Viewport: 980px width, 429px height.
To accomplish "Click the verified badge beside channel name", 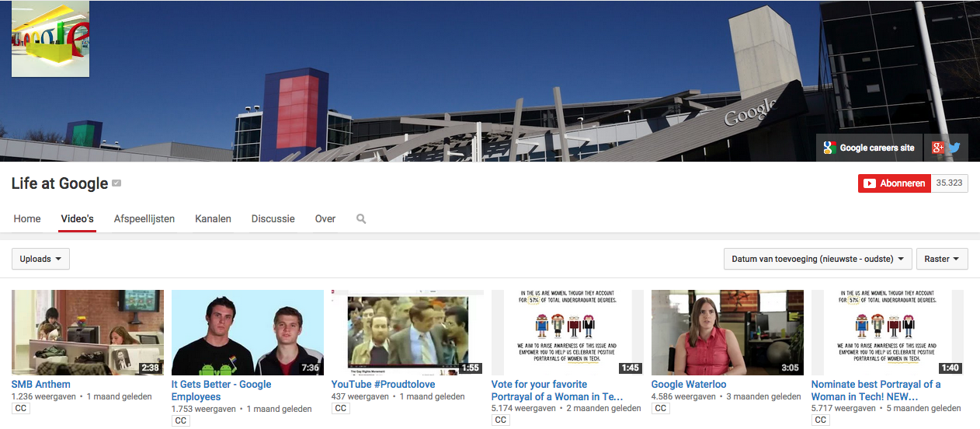I will pos(116,183).
